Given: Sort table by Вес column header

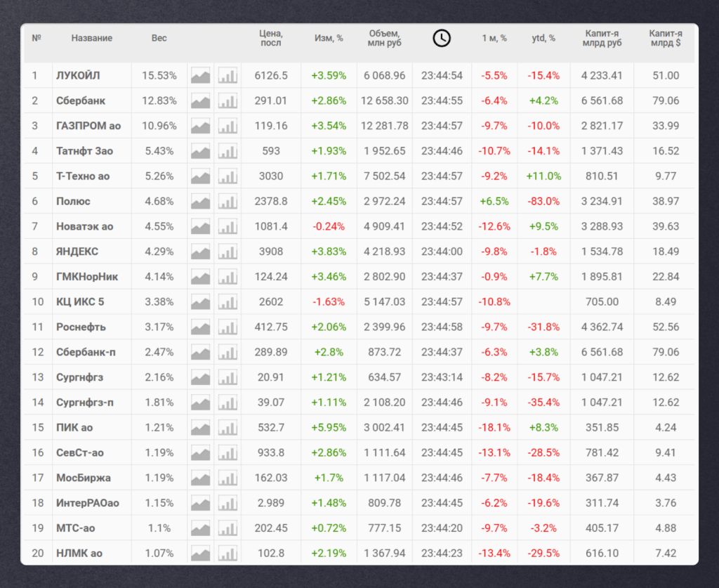Looking at the screenshot, I should 159,38.
